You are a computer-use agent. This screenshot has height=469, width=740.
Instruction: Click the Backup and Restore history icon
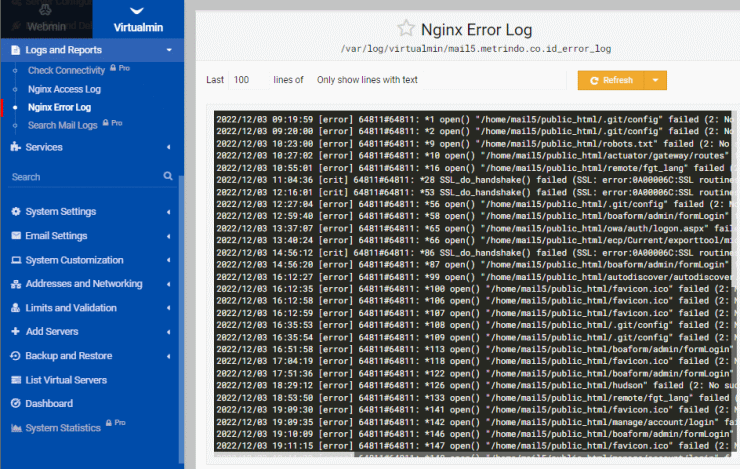(16, 356)
